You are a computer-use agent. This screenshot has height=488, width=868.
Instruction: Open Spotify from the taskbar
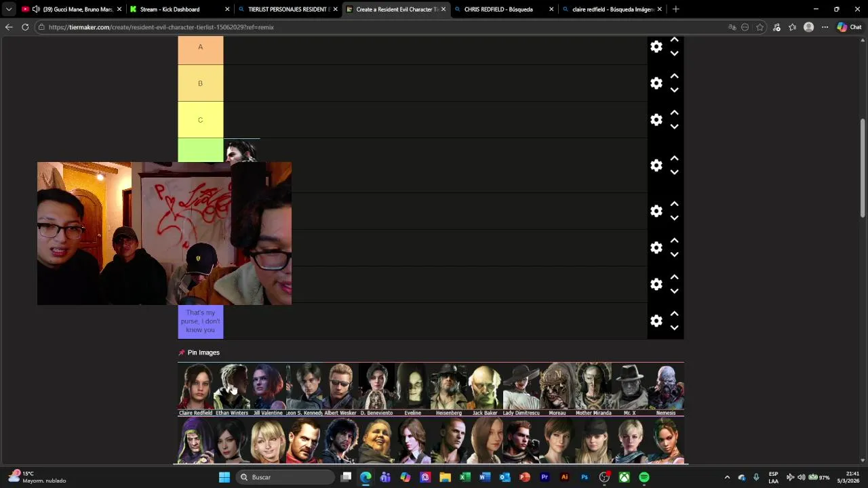(644, 477)
